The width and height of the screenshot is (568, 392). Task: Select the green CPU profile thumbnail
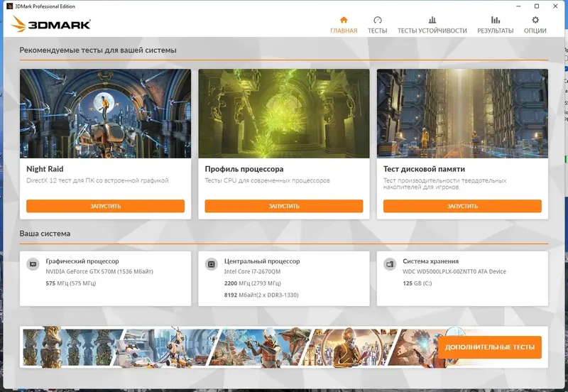tap(283, 114)
